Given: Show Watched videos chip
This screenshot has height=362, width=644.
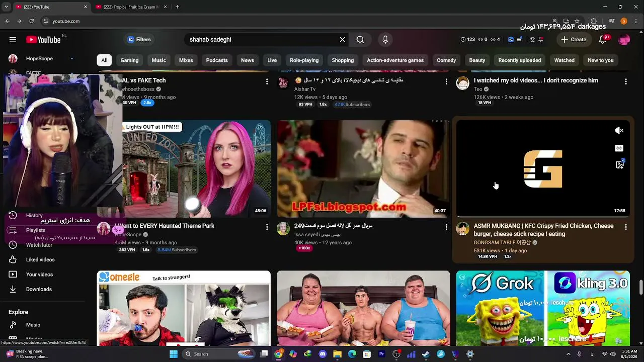Looking at the screenshot, I should pos(565,60).
